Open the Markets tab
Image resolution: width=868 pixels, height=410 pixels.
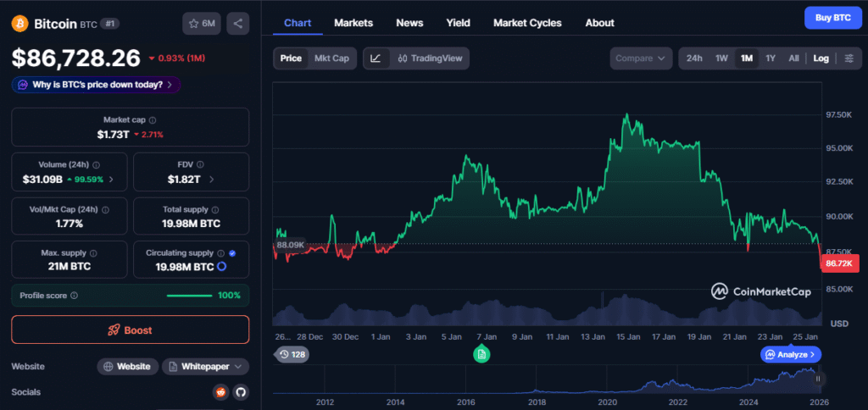point(353,23)
